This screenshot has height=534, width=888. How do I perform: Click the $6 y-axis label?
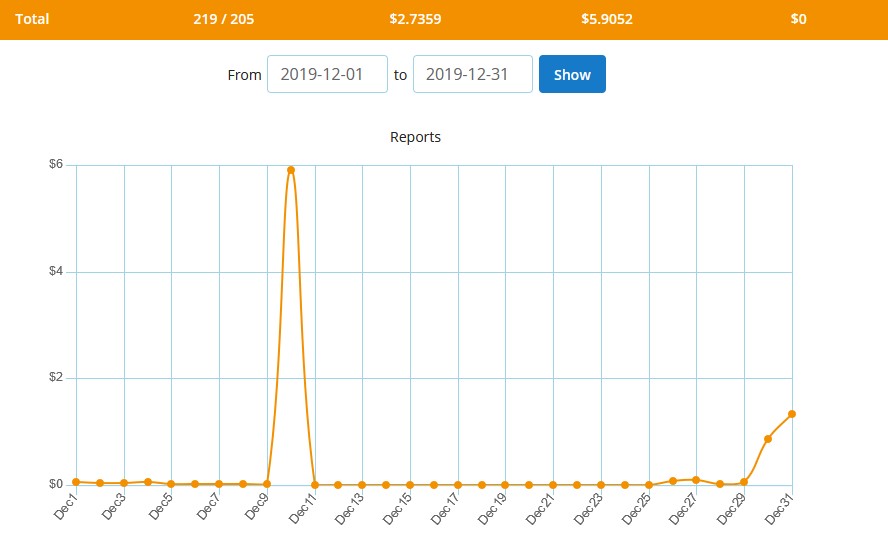pos(56,165)
